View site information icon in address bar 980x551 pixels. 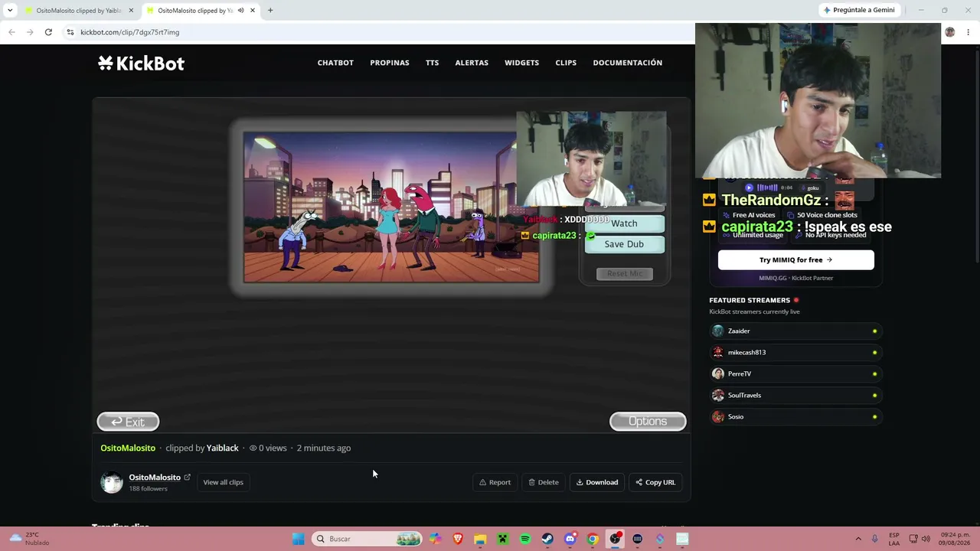coord(70,32)
